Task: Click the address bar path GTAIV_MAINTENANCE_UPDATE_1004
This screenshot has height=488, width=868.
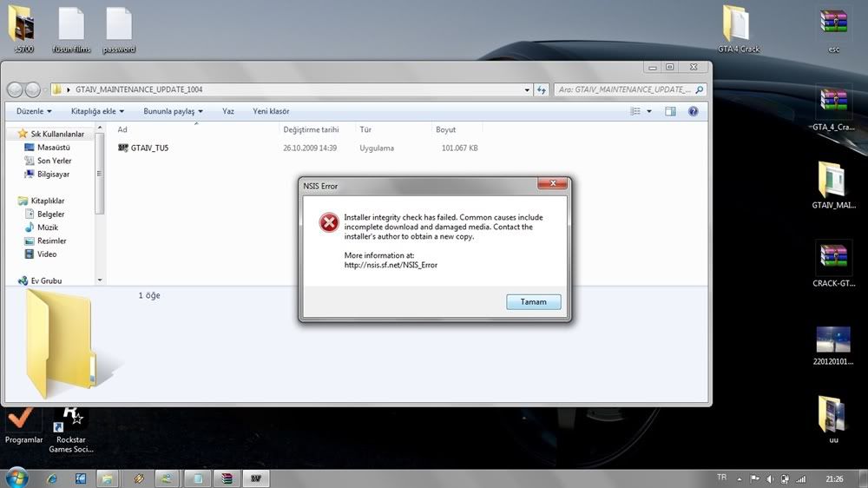Action: 139,89
